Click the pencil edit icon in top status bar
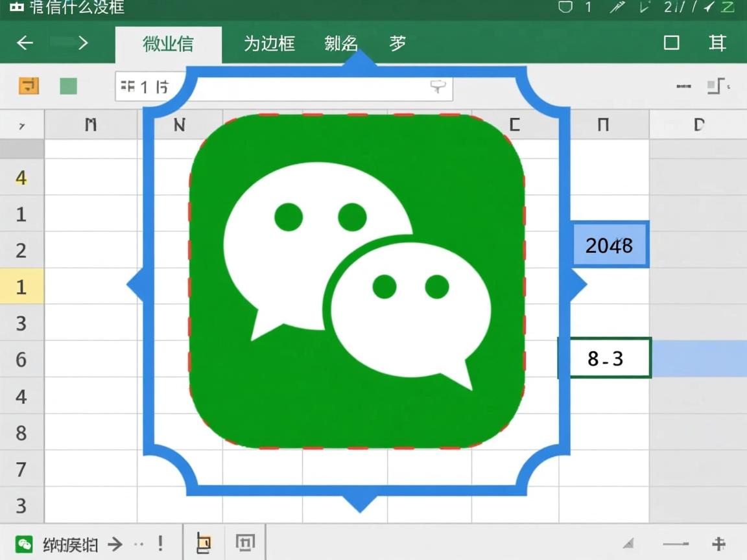Image resolution: width=747 pixels, height=560 pixels. click(615, 8)
